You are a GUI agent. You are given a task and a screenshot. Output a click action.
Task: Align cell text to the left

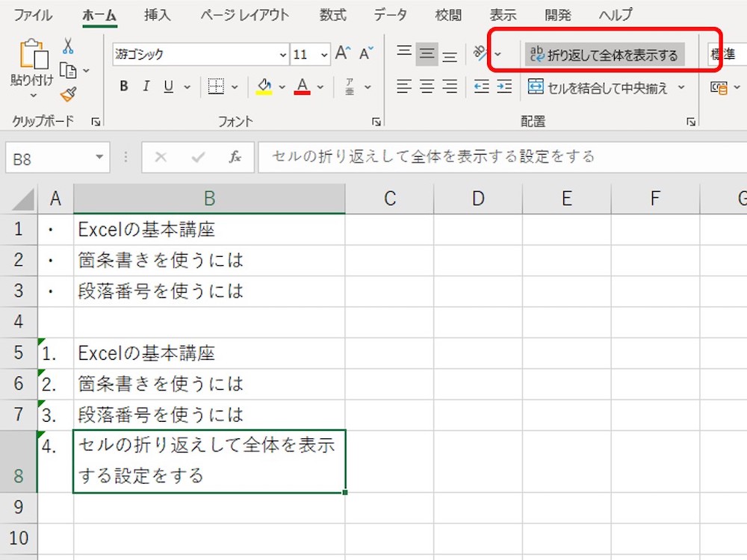click(404, 87)
